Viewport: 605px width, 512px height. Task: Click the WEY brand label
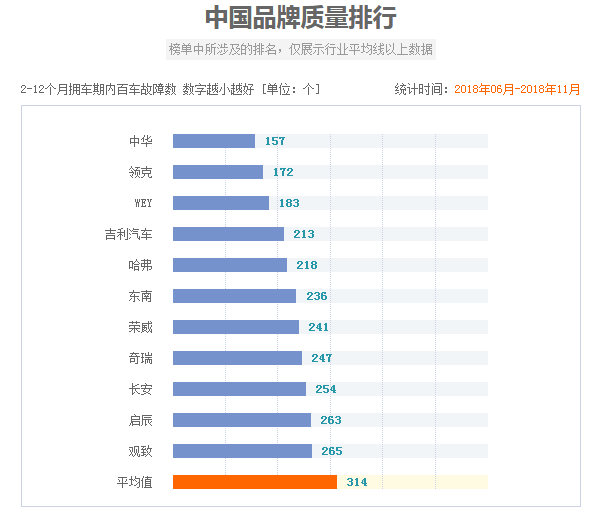point(143,203)
